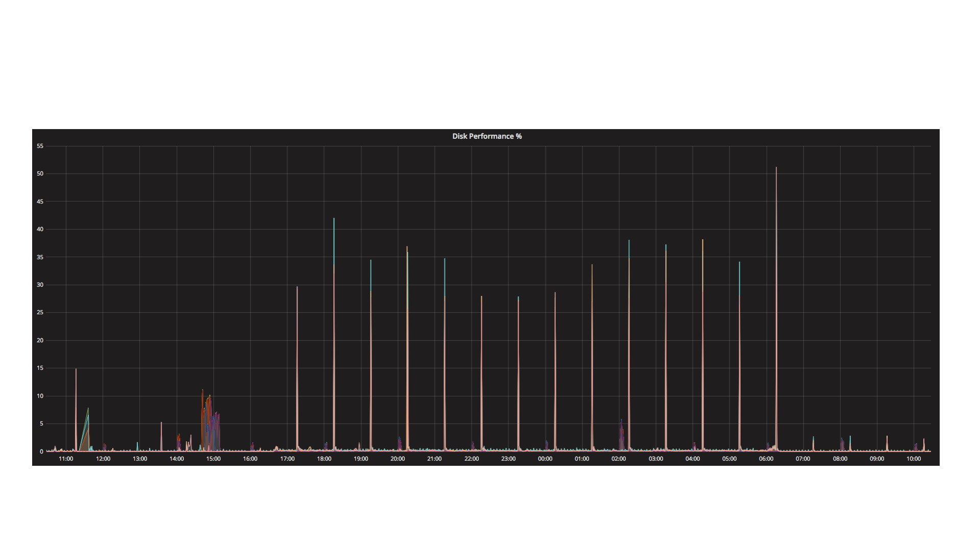Click the tallest spike peaking near 51 percent
The height and width of the screenshot is (551, 980).
click(776, 169)
